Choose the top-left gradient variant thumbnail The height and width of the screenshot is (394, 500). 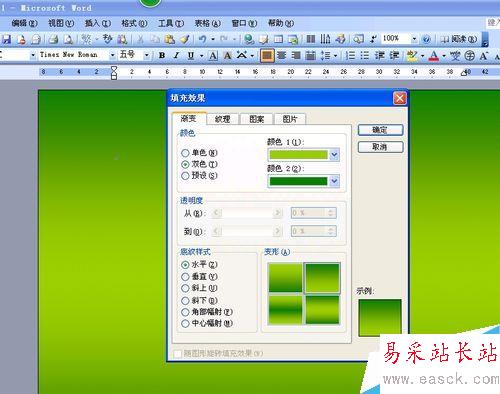pos(285,277)
